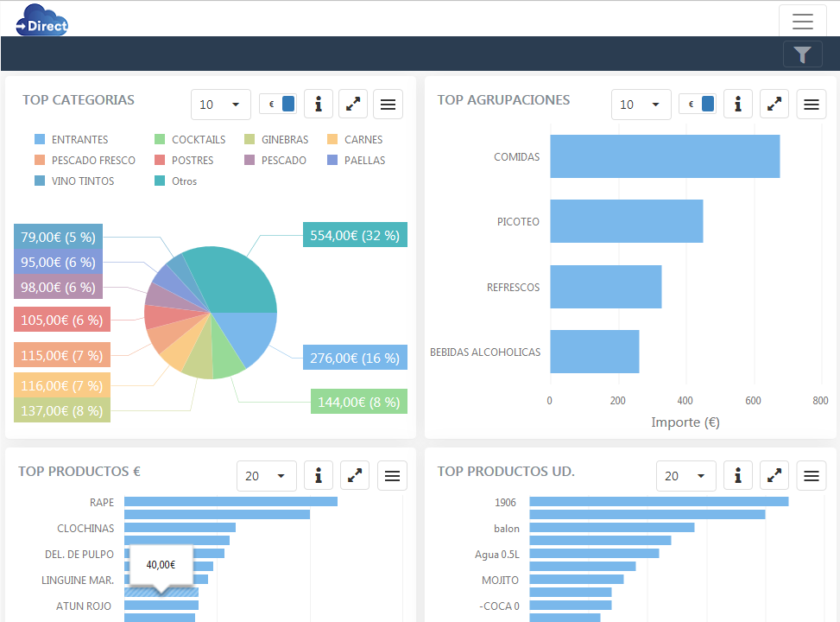The width and height of the screenshot is (840, 622).
Task: Open Top Agrupaciones panel options menu
Action: click(811, 105)
